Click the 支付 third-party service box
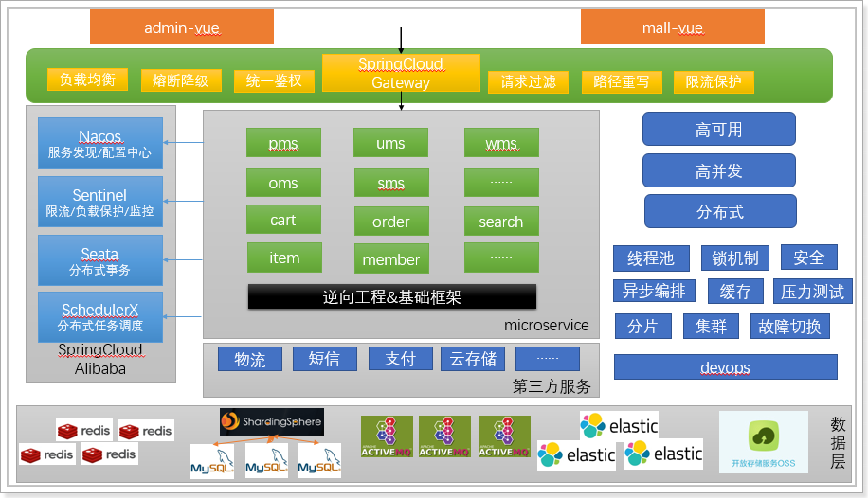 pyautogui.click(x=400, y=360)
